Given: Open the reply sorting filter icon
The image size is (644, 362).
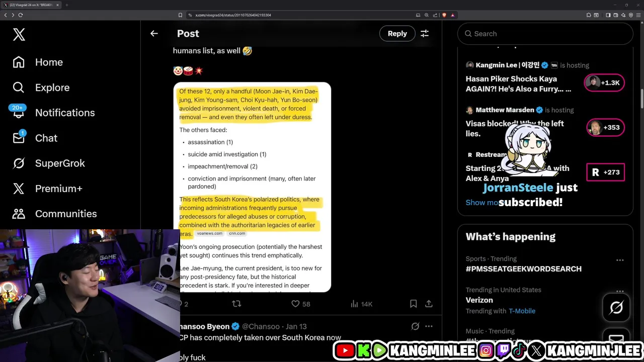Looking at the screenshot, I should coord(425,33).
